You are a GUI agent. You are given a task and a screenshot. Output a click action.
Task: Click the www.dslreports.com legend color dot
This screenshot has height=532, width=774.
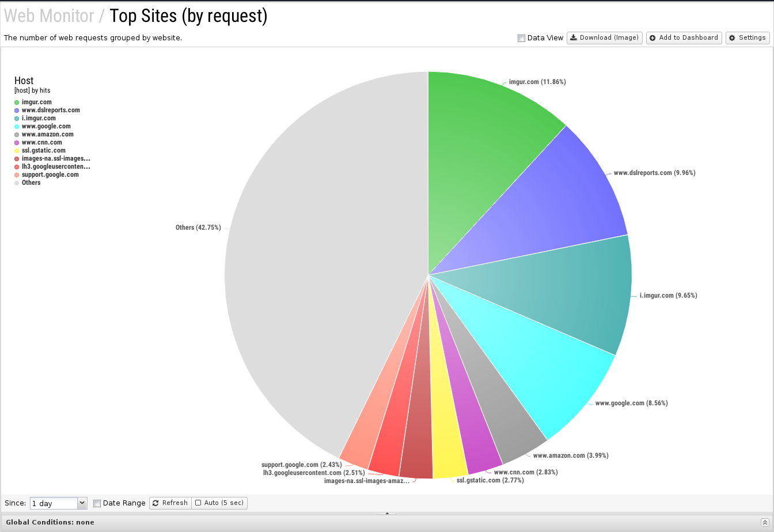coord(17,111)
